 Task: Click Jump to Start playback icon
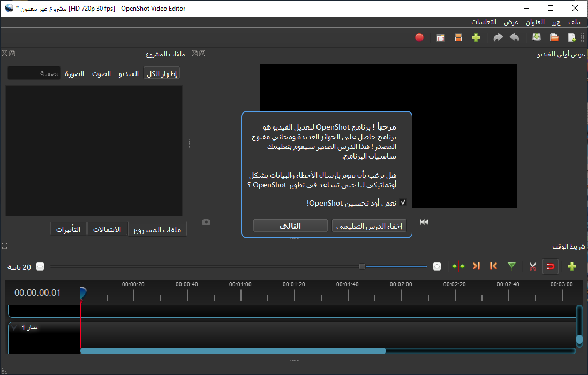[424, 222]
